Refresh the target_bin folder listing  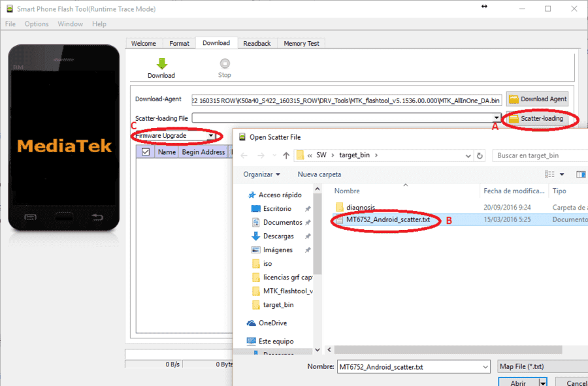pyautogui.click(x=480, y=155)
